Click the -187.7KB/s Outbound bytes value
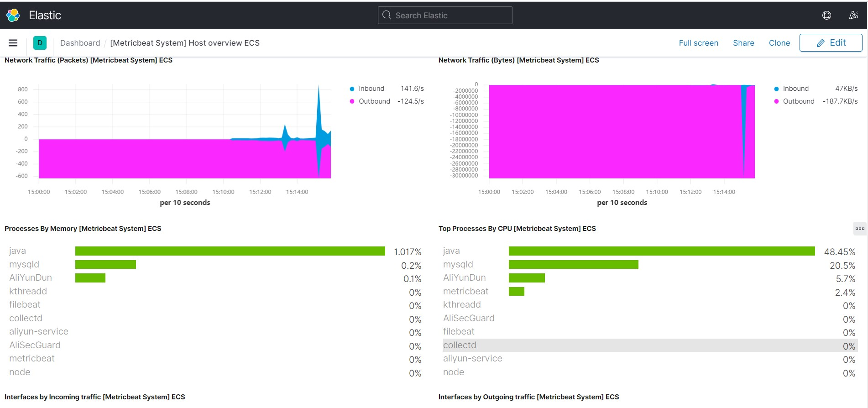This screenshot has width=868, height=408. (x=840, y=101)
